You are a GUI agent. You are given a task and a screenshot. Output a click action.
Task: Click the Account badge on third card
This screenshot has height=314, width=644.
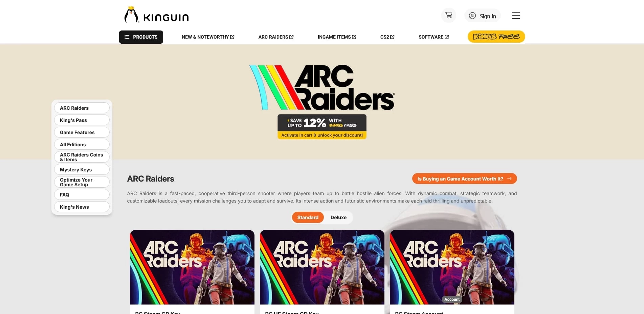(x=452, y=299)
